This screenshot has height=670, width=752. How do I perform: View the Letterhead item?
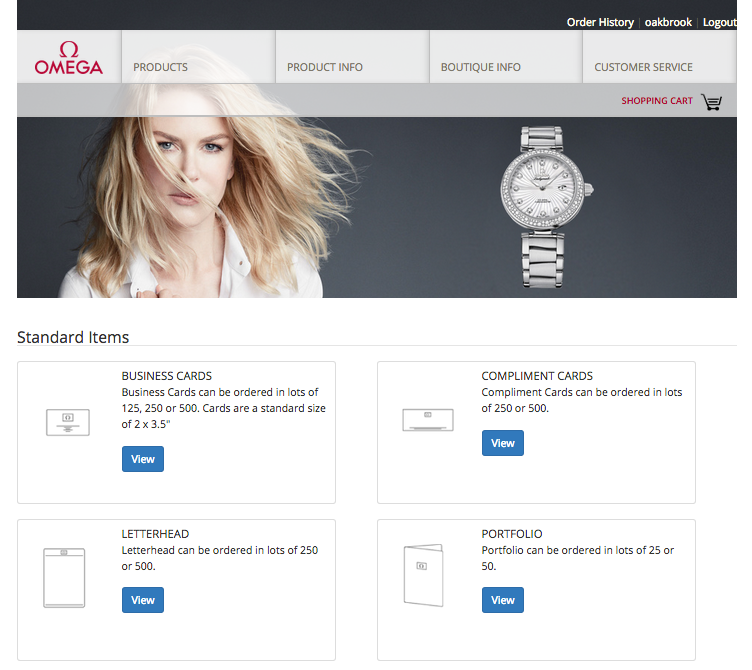pyautogui.click(x=143, y=600)
